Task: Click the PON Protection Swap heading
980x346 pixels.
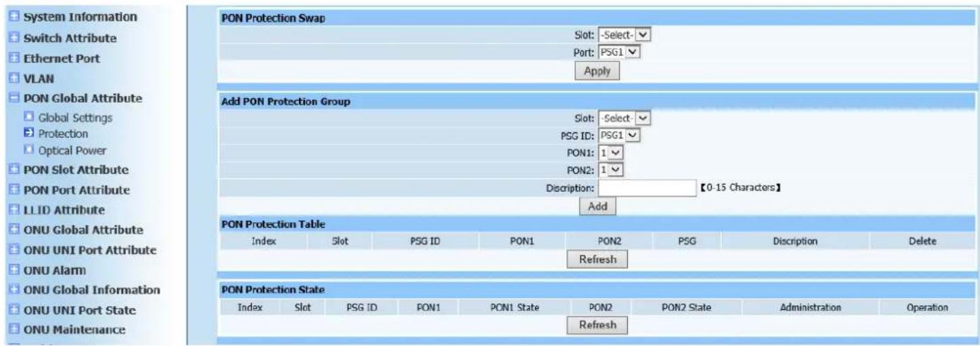Action: 274,18
